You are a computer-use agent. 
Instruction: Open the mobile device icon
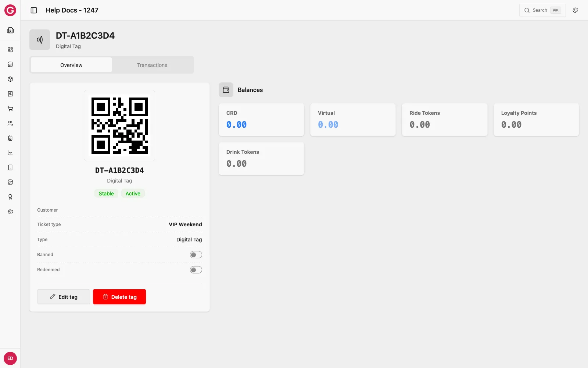tap(10, 167)
